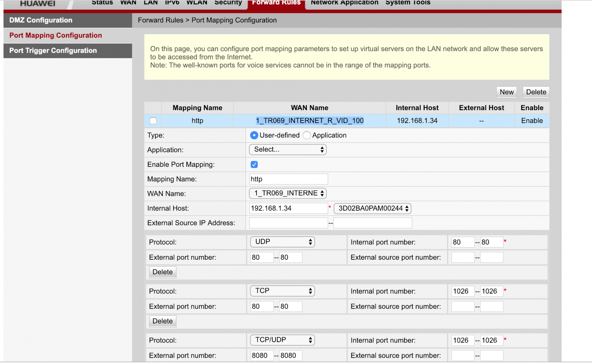Open the Status tab
592x364 pixels.
point(102,3)
